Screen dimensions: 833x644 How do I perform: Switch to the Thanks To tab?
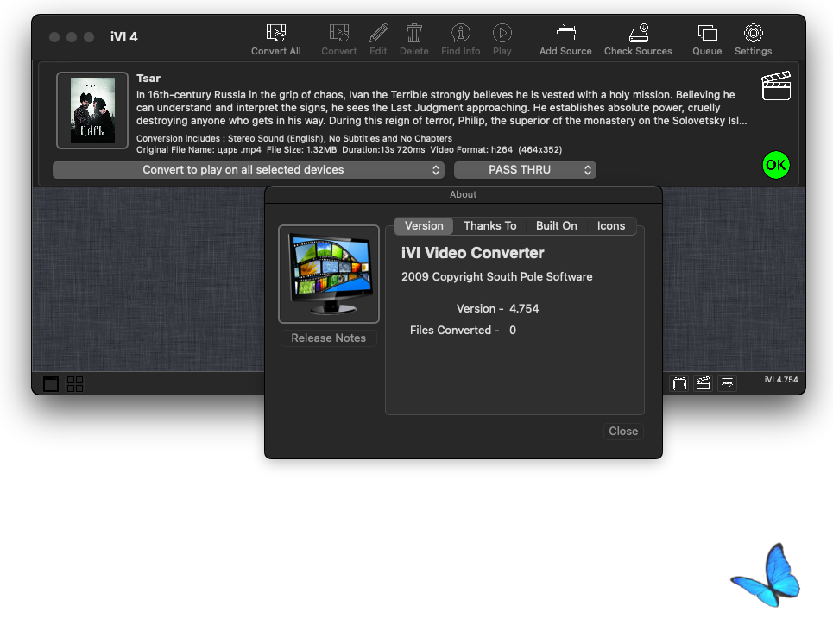(x=489, y=226)
